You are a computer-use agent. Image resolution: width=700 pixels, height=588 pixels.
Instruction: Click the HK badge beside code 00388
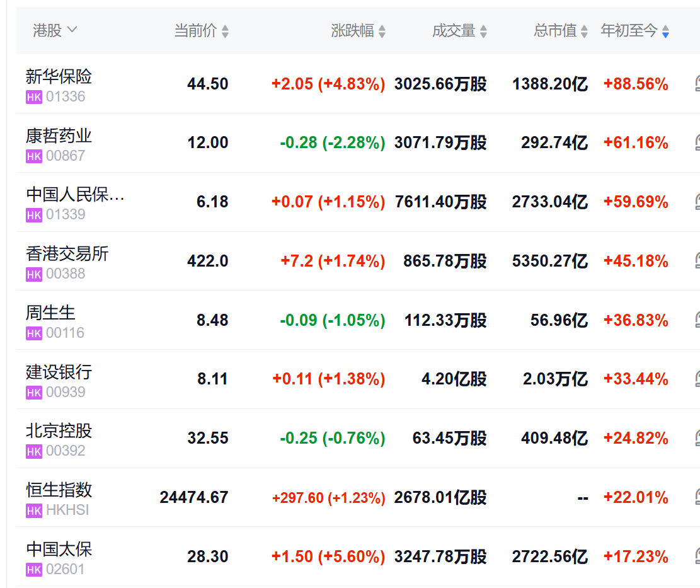click(x=34, y=274)
